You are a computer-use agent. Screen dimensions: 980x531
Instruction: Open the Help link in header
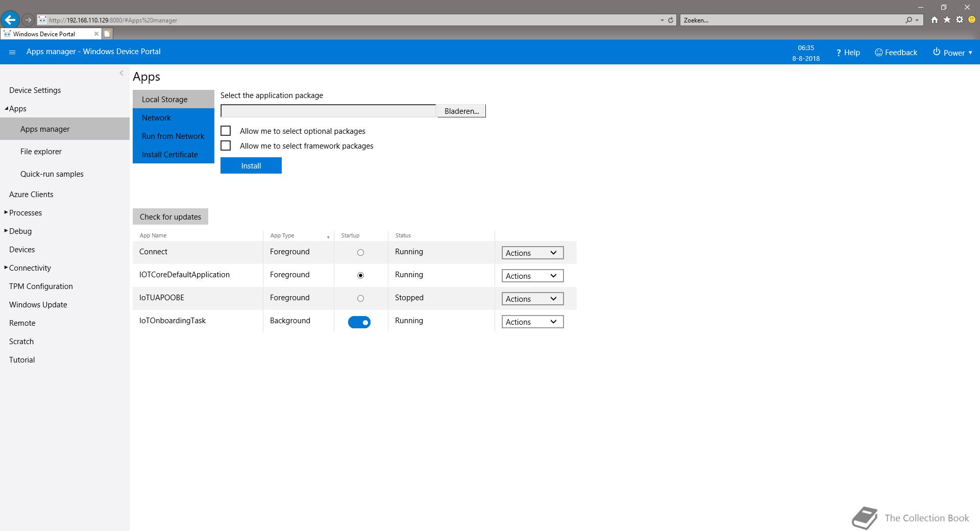pos(848,53)
